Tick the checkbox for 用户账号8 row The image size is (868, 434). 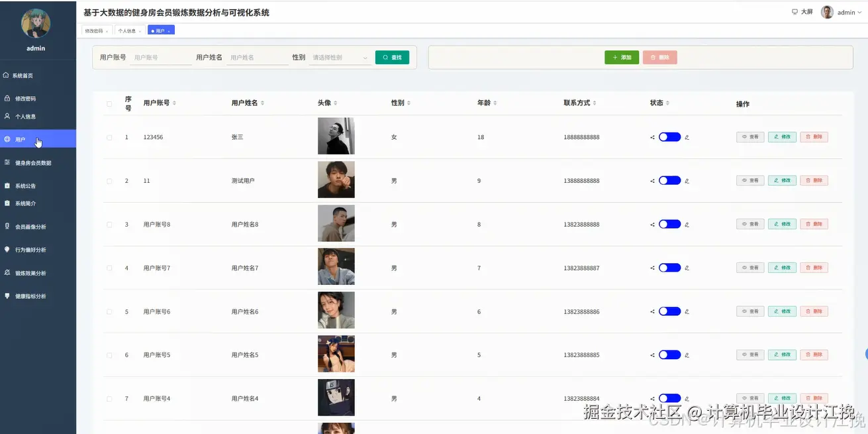(109, 224)
